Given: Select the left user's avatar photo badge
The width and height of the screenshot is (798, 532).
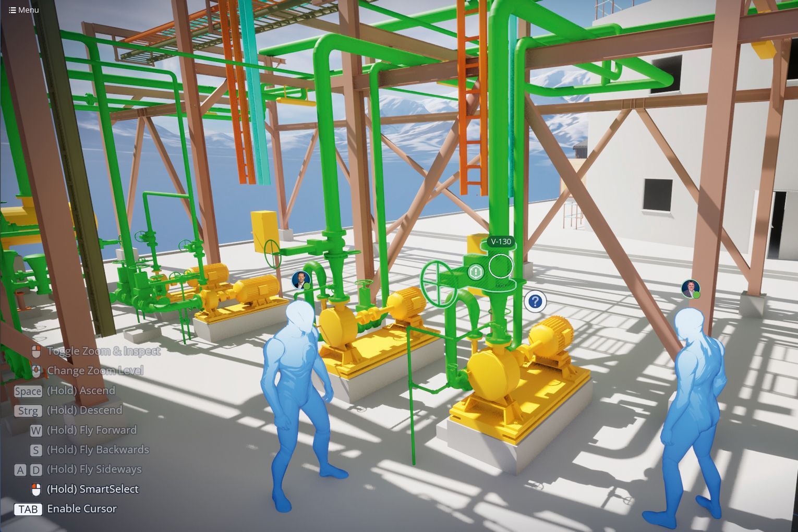Looking at the screenshot, I should [301, 280].
